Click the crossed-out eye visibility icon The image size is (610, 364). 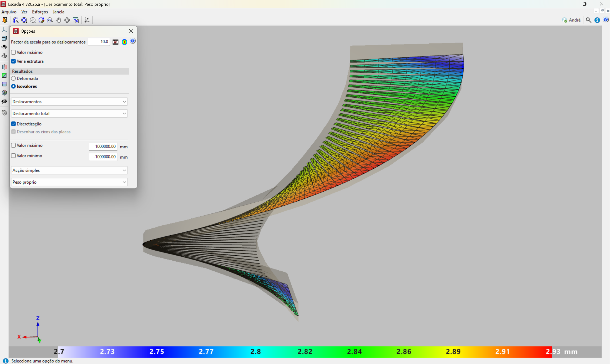pos(4,101)
